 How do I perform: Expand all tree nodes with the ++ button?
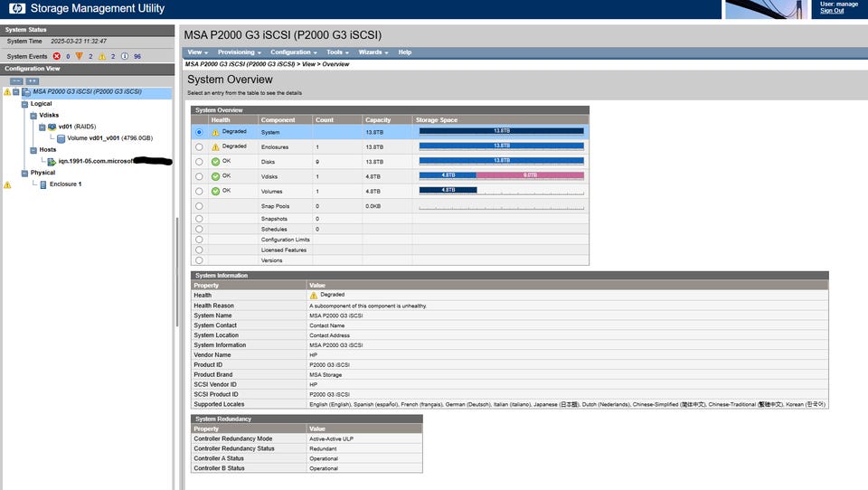pos(33,80)
